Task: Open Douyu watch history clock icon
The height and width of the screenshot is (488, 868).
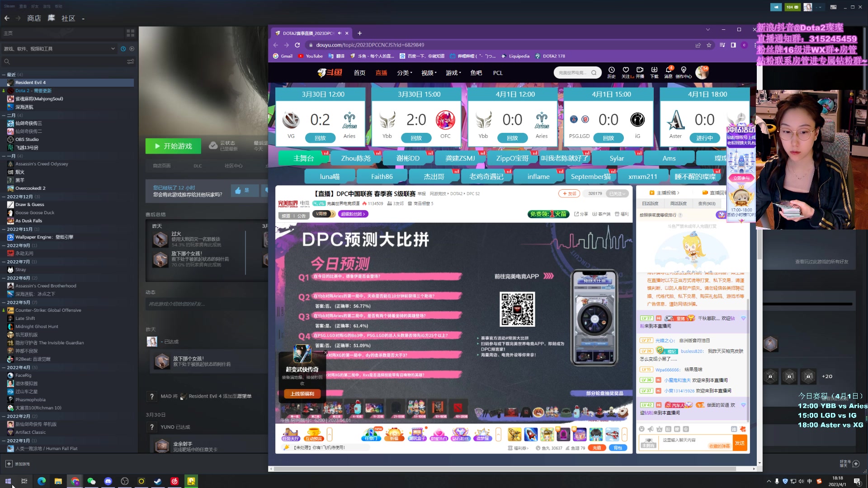Action: click(x=611, y=70)
